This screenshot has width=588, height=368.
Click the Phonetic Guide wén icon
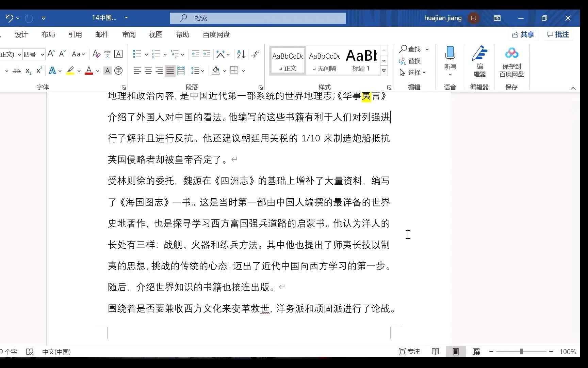point(108,54)
